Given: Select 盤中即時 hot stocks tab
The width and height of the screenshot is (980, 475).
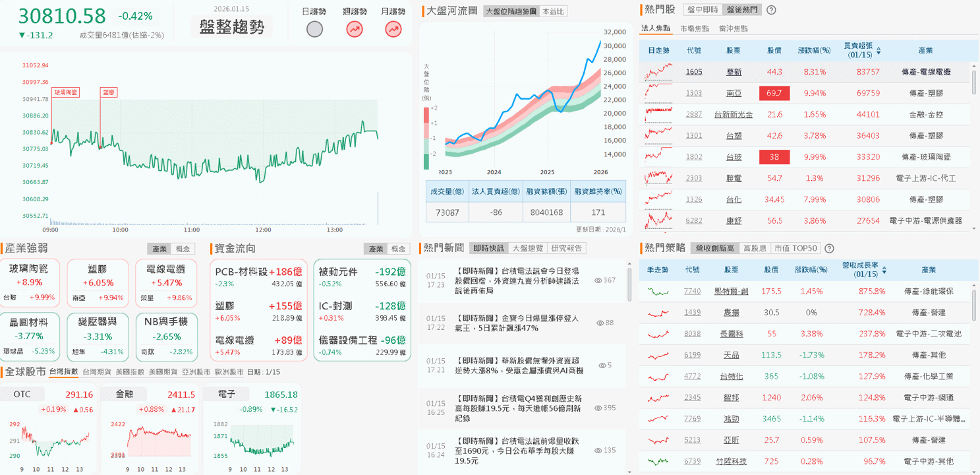Looking at the screenshot, I should click(x=703, y=10).
